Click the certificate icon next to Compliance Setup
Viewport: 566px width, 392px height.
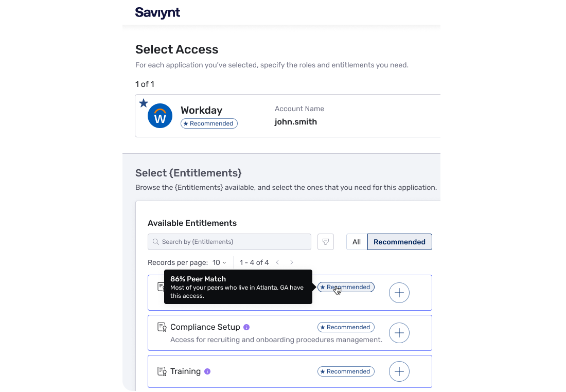162,327
